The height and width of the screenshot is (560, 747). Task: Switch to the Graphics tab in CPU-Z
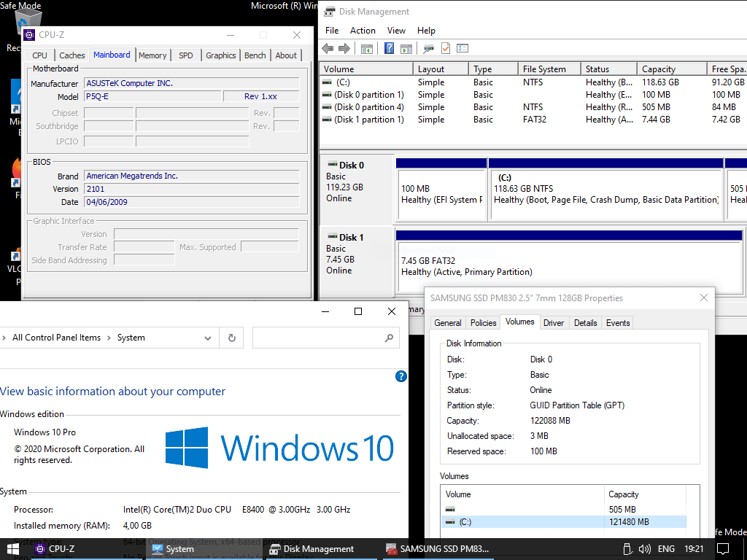pyautogui.click(x=220, y=55)
